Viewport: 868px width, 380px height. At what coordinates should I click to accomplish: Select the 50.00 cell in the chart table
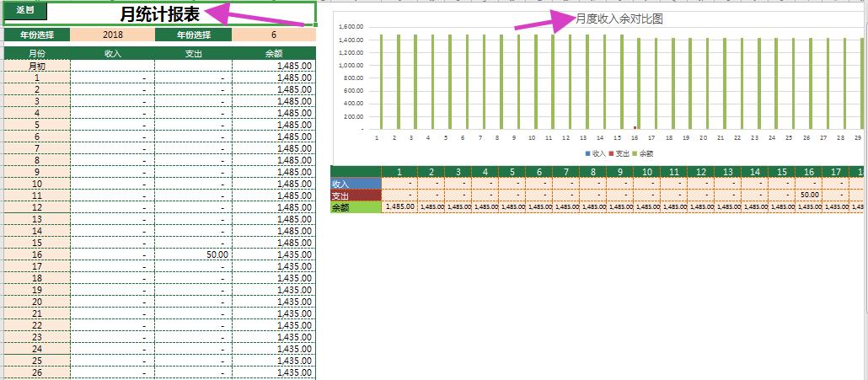808,195
